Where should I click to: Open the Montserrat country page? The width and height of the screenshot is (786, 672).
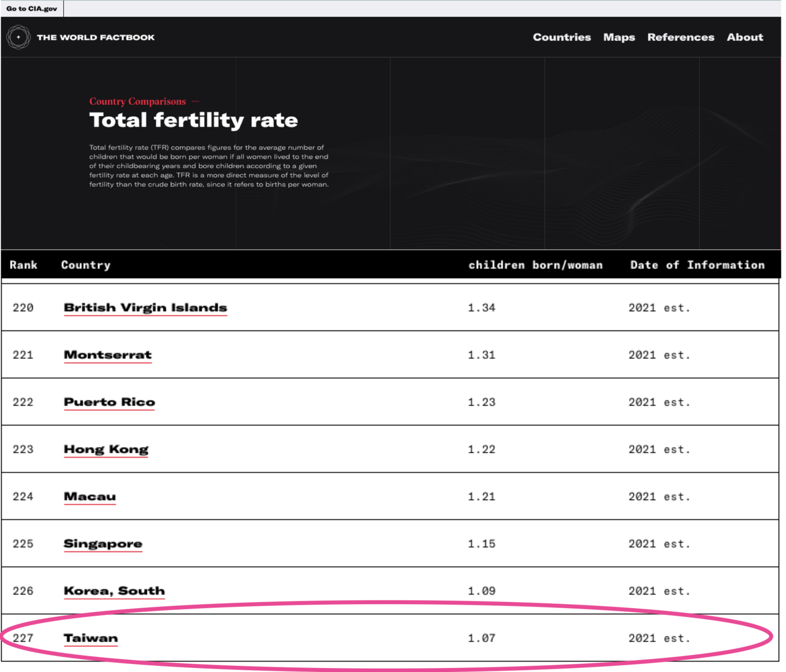(107, 354)
